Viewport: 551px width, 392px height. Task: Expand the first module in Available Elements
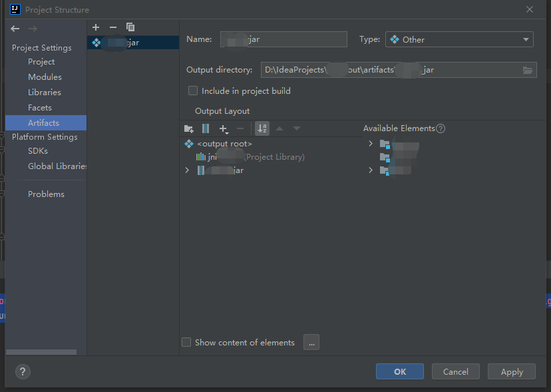point(370,142)
